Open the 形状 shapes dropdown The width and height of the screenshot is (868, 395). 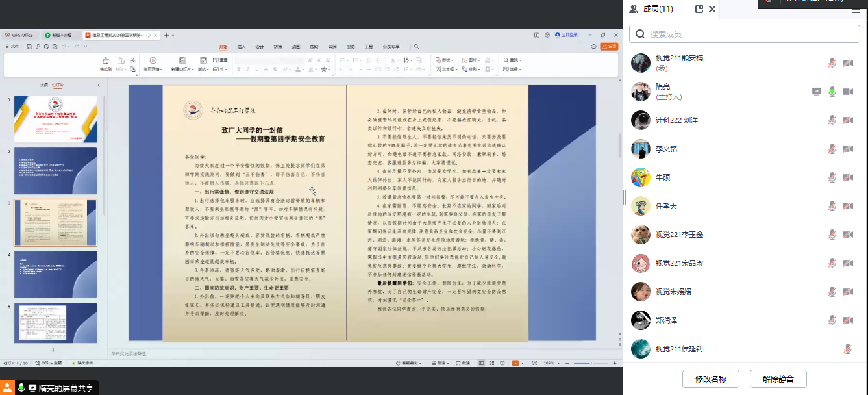click(x=445, y=60)
